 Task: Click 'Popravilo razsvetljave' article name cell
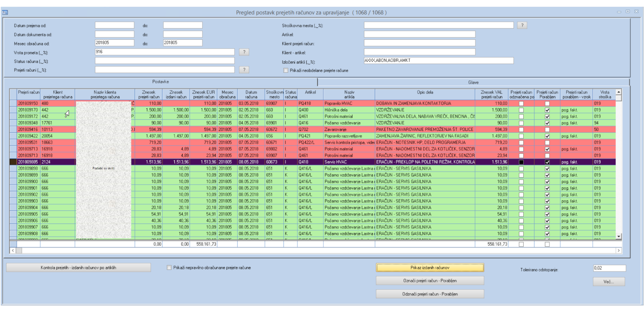[x=349, y=136]
